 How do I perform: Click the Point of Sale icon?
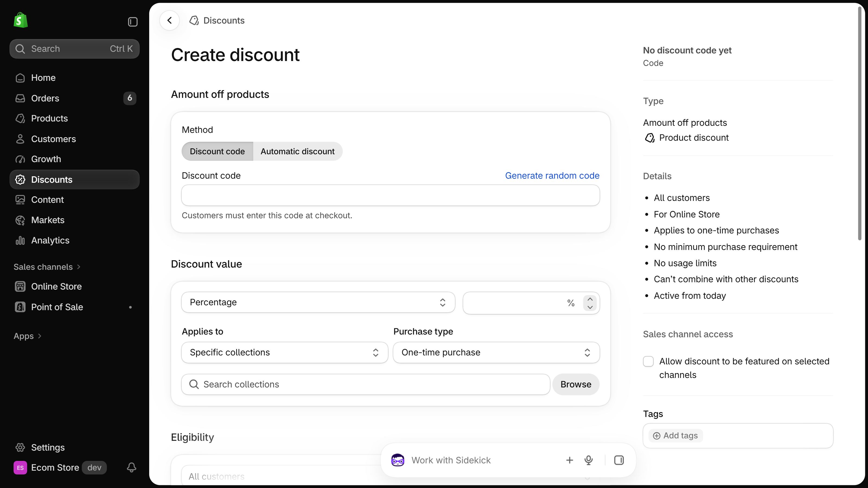(20, 307)
